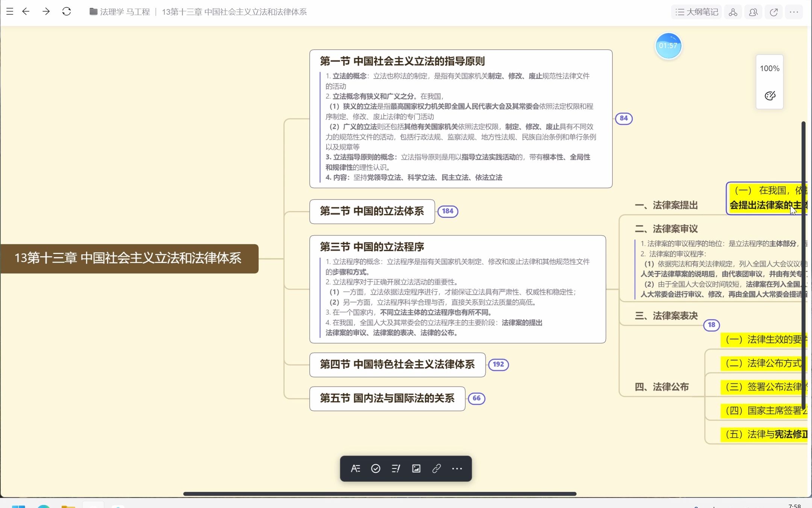Open the Windows Start button

(18, 506)
